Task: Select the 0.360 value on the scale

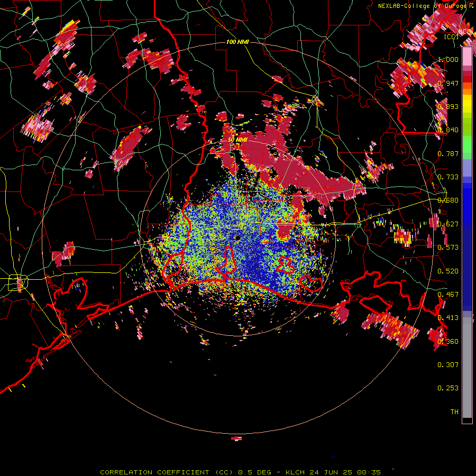Action: click(448, 342)
